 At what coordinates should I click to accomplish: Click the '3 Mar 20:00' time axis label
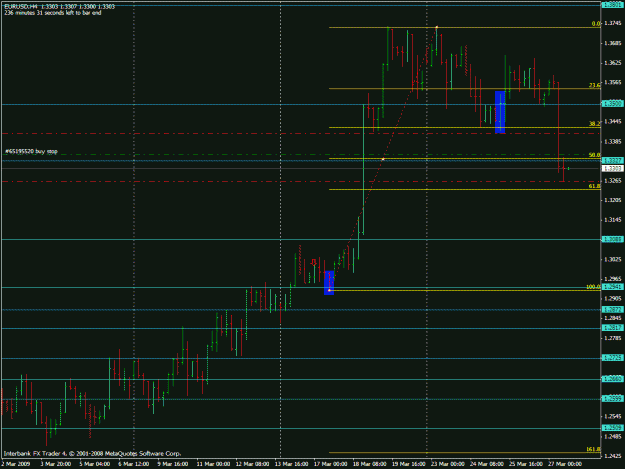point(56,464)
